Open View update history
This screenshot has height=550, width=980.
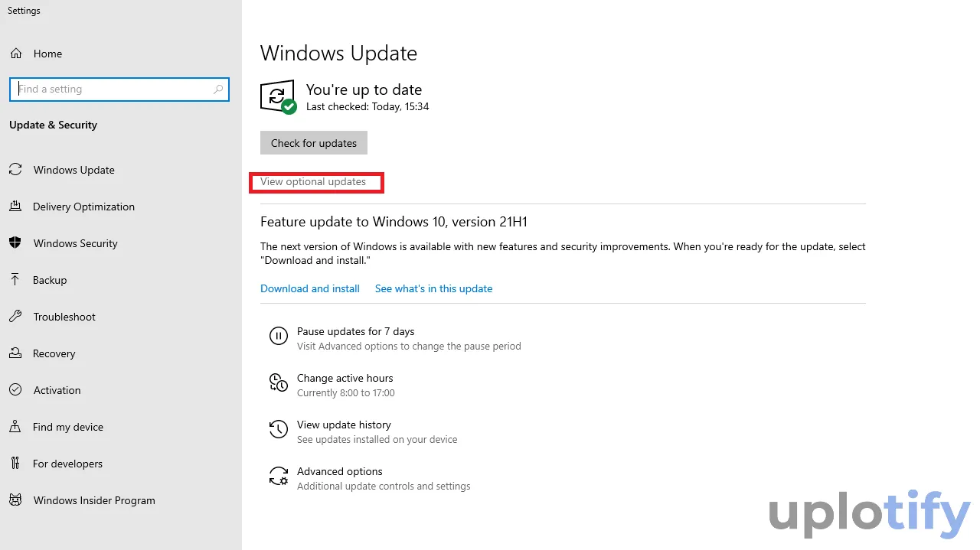pyautogui.click(x=344, y=425)
